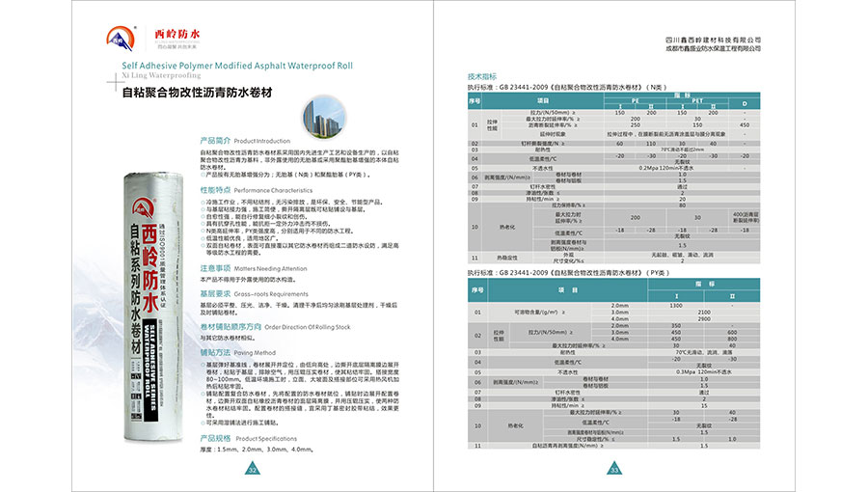Click the 可溶物含量 row in PY类 table
Image resolution: width=868 pixels, height=492 pixels.
[540, 313]
